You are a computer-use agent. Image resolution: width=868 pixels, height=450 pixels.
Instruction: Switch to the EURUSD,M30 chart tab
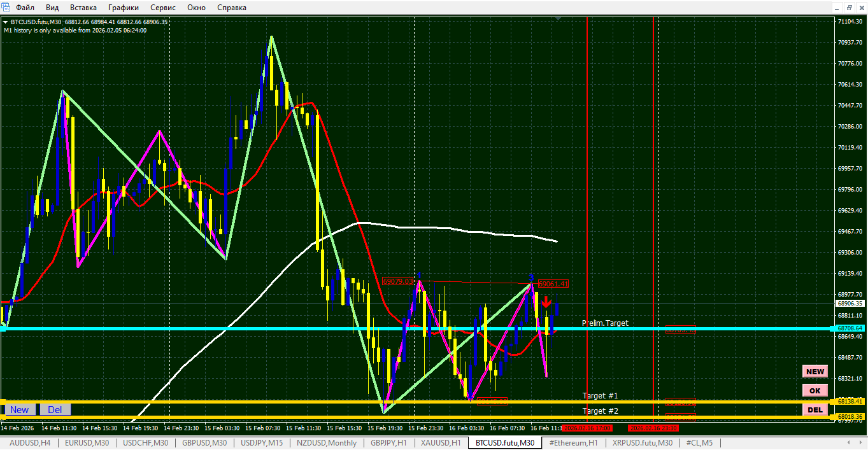tap(87, 442)
